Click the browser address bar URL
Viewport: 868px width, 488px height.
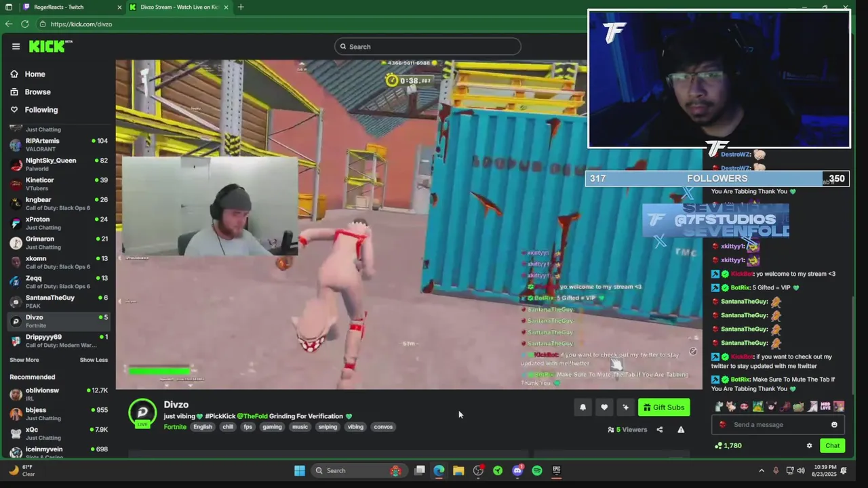click(81, 24)
